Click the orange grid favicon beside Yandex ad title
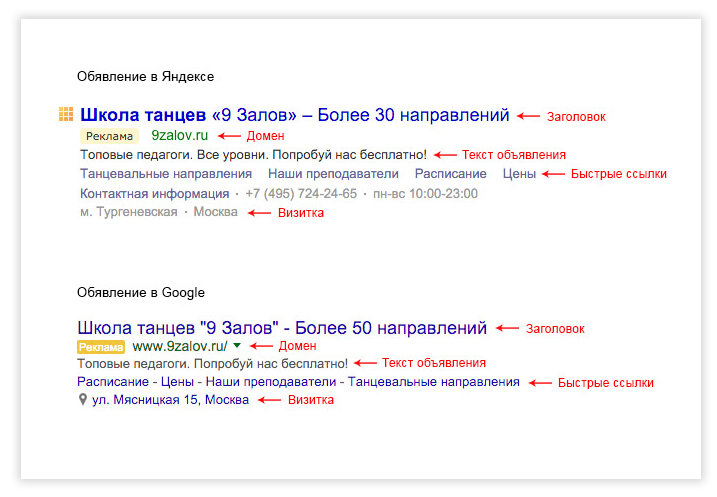717x497 pixels. (x=66, y=115)
